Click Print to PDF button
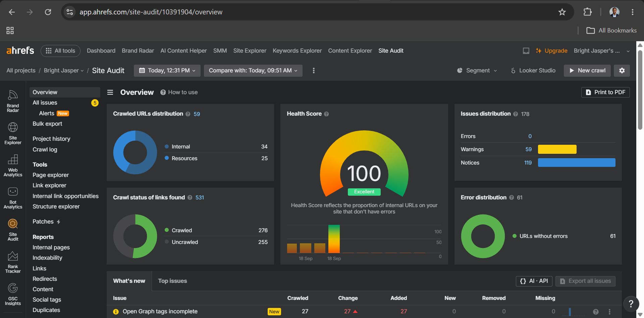 (605, 92)
